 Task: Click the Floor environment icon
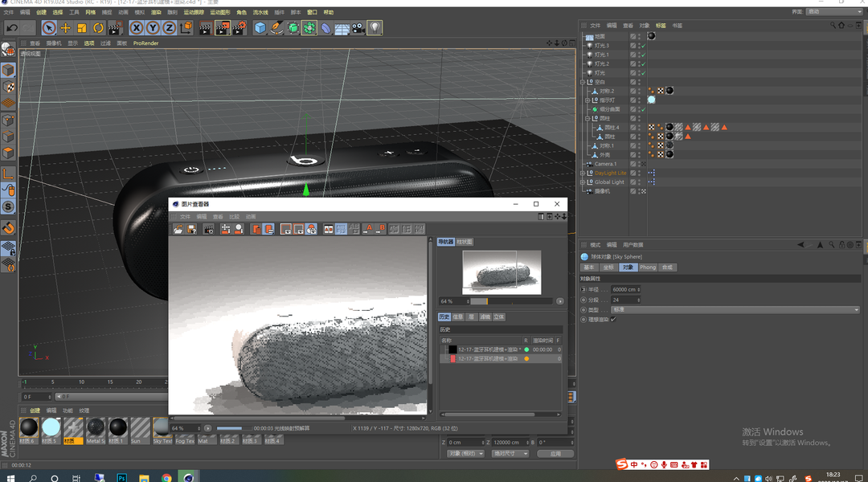point(342,27)
